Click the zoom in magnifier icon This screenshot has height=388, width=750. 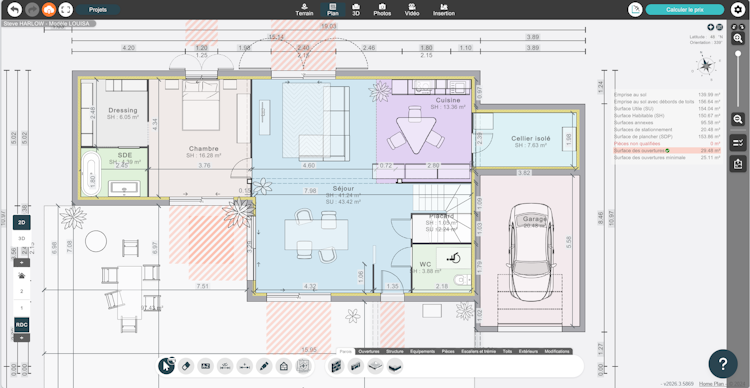click(738, 39)
